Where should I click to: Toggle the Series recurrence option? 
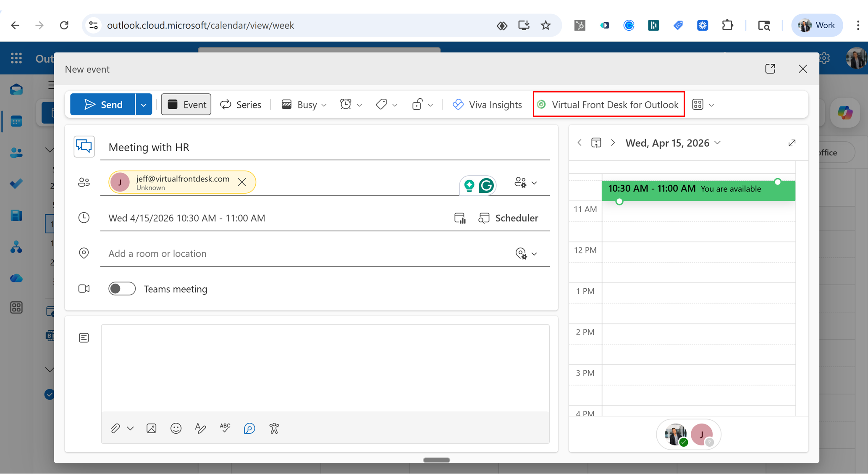pos(241,104)
